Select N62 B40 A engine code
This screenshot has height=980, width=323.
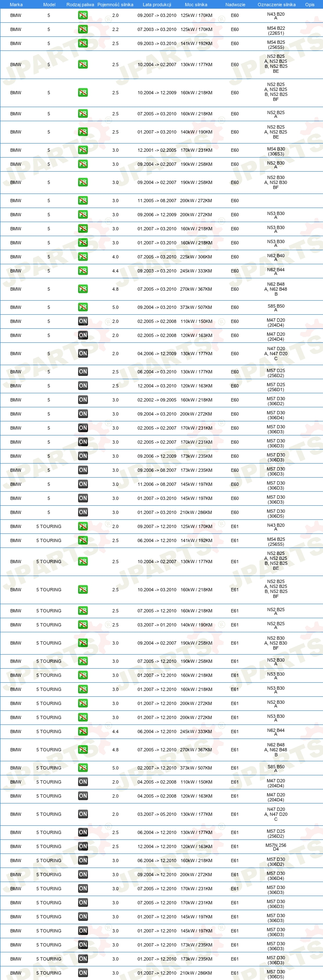coord(276,258)
